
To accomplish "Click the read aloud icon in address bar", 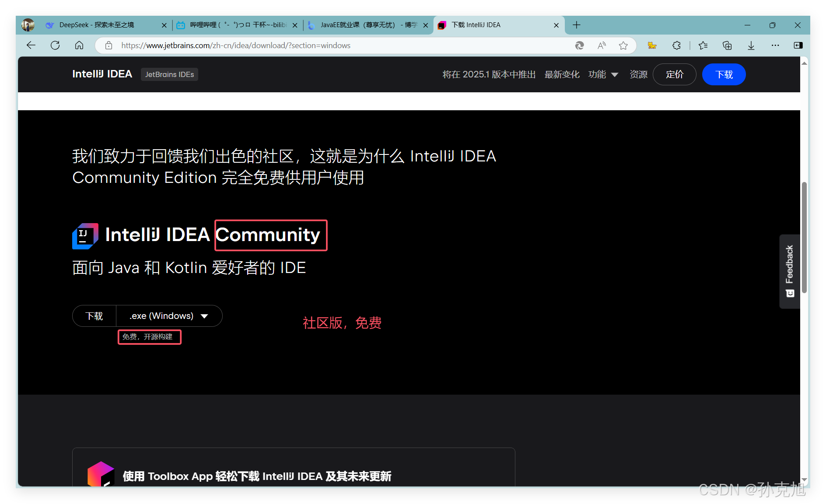I will [602, 45].
